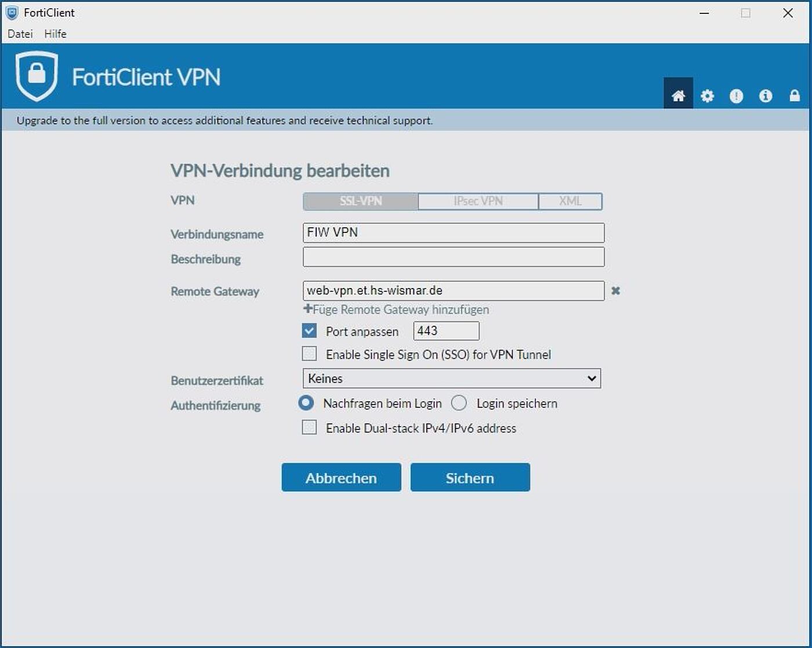The height and width of the screenshot is (648, 812).
Task: Remove the Remote Gateway entry with the x
Action: (x=615, y=290)
